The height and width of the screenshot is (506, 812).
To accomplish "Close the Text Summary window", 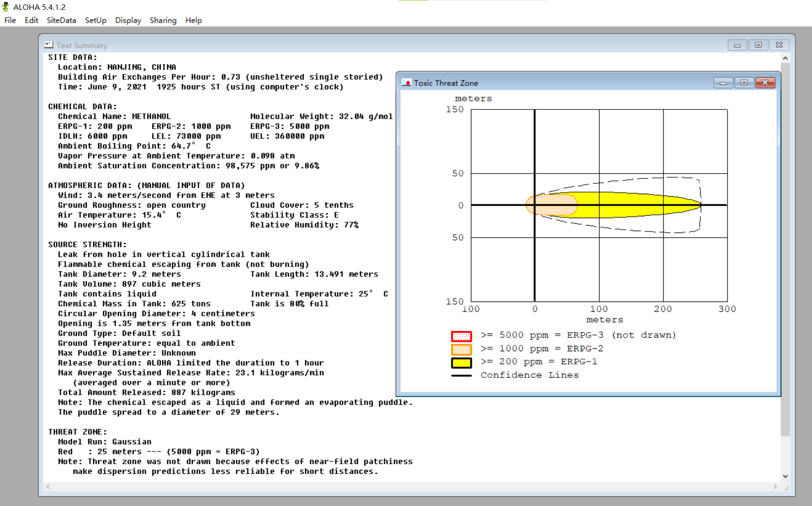I will click(x=779, y=45).
